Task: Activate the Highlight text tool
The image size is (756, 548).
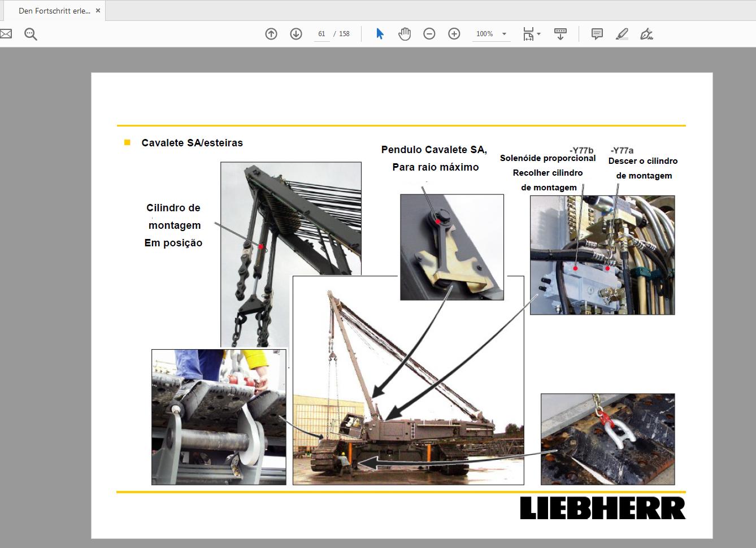Action: (622, 34)
